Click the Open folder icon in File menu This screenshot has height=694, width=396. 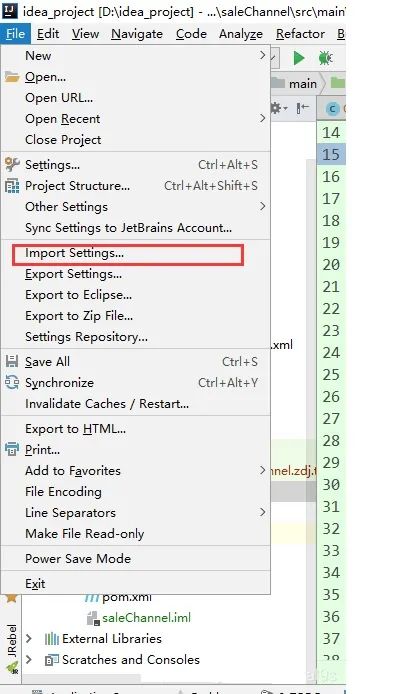point(12,77)
